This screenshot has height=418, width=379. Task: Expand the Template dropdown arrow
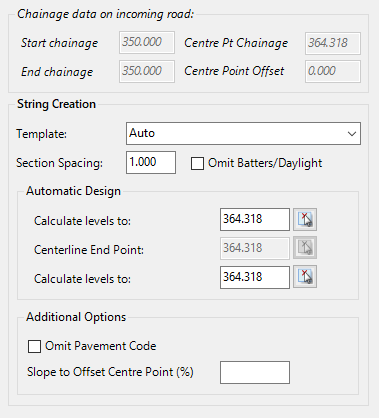tap(352, 134)
